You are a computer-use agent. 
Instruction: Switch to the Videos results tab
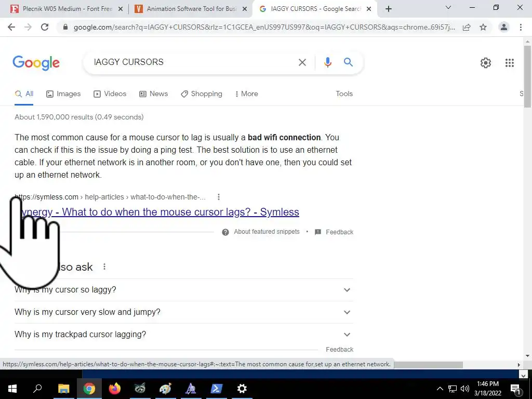point(110,94)
